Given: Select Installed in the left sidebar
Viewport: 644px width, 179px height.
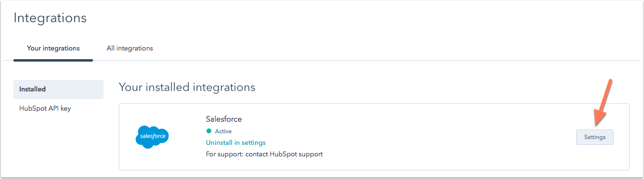Looking at the screenshot, I should click(58, 89).
